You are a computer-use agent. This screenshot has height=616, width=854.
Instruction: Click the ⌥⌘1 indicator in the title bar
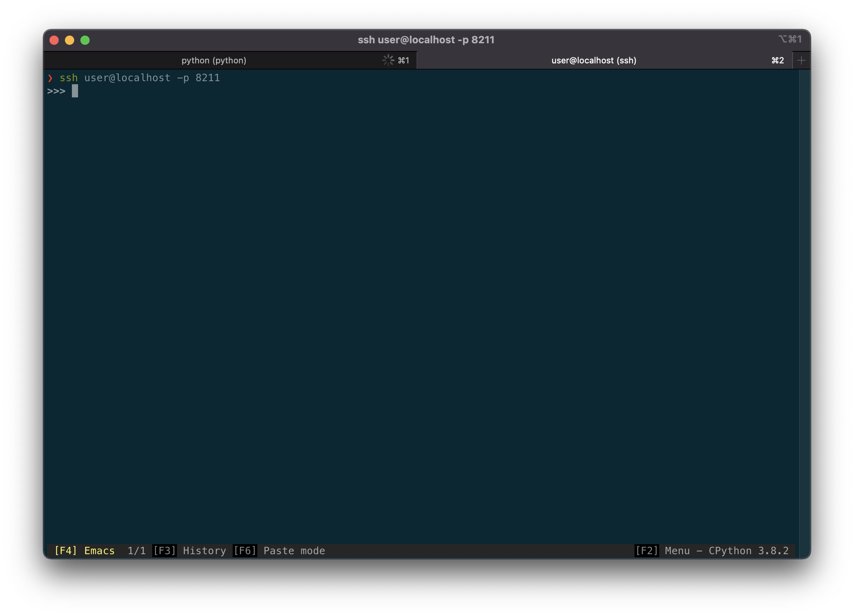click(x=790, y=39)
